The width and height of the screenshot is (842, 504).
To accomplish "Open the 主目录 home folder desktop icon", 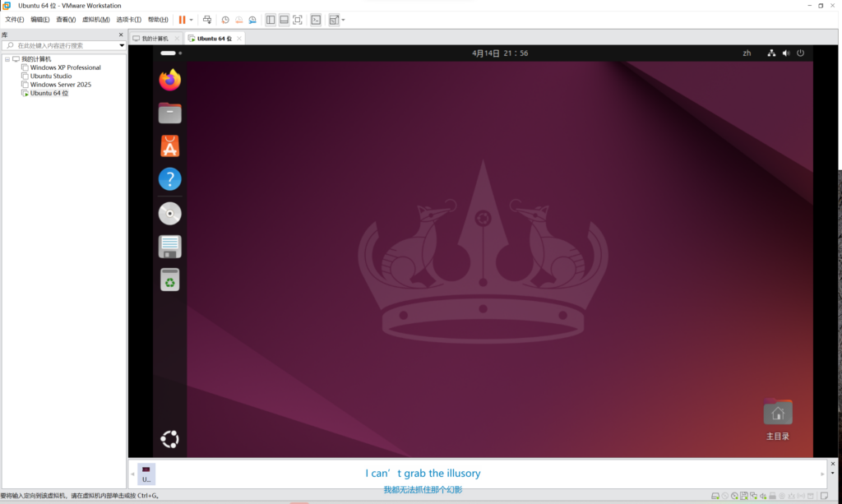I will (778, 419).
